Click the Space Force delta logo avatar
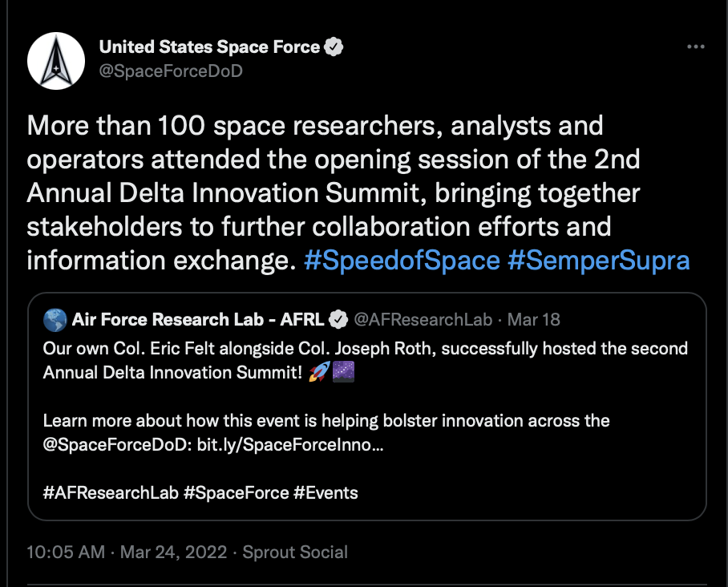Screen dimensions: 728x587 pyautogui.click(x=56, y=61)
